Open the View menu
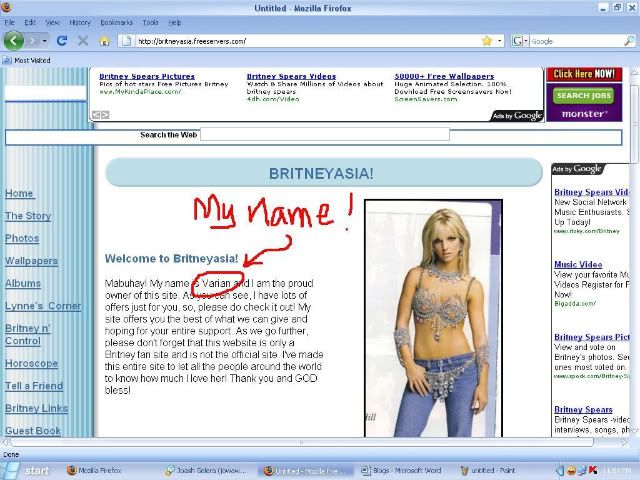 click(52, 22)
